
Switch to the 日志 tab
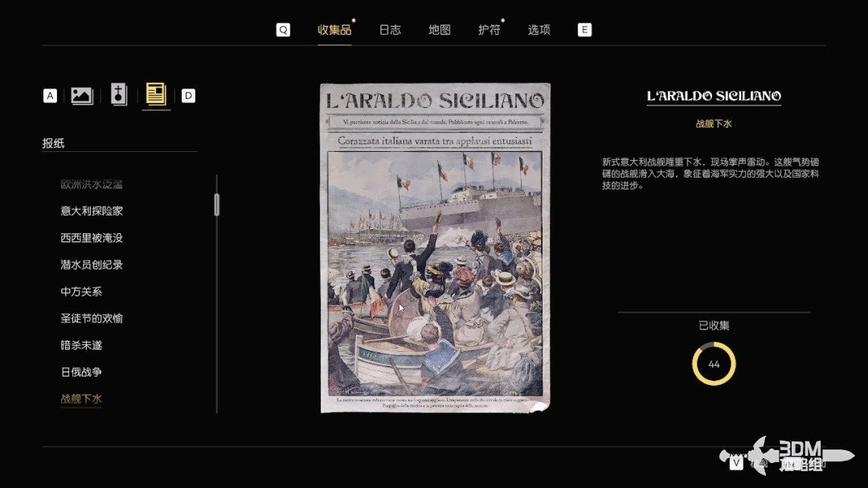tap(390, 30)
